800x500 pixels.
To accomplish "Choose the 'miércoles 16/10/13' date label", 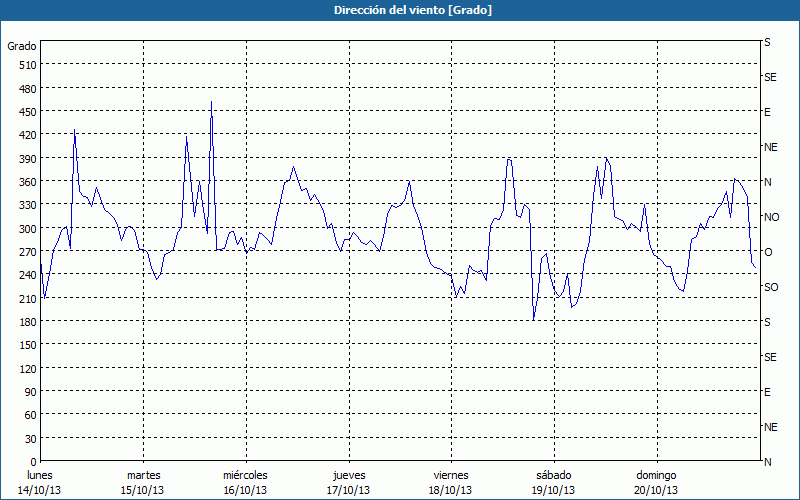I will pos(245,483).
